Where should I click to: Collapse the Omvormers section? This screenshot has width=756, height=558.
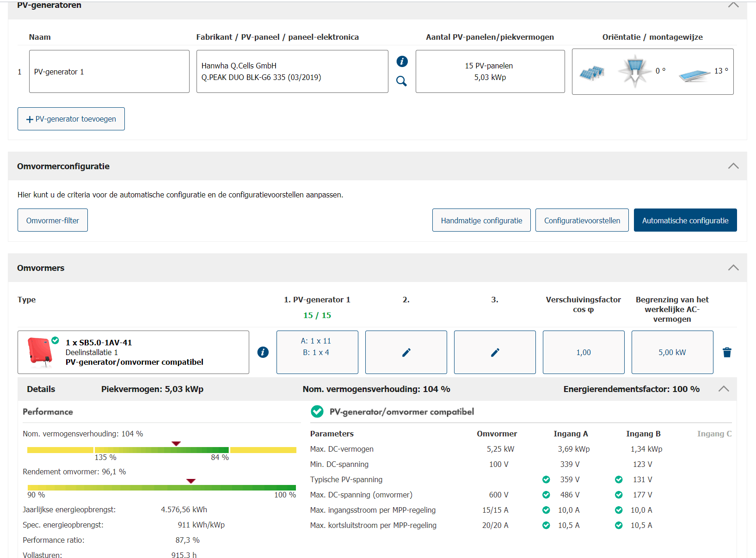pos(733,268)
